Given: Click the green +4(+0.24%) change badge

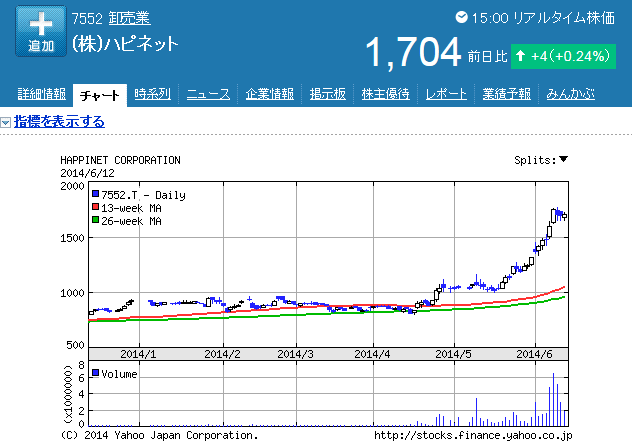Looking at the screenshot, I should point(563,56).
